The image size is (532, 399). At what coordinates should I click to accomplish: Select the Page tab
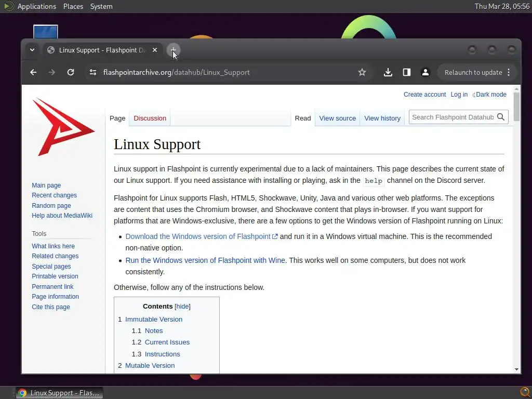[x=117, y=118]
